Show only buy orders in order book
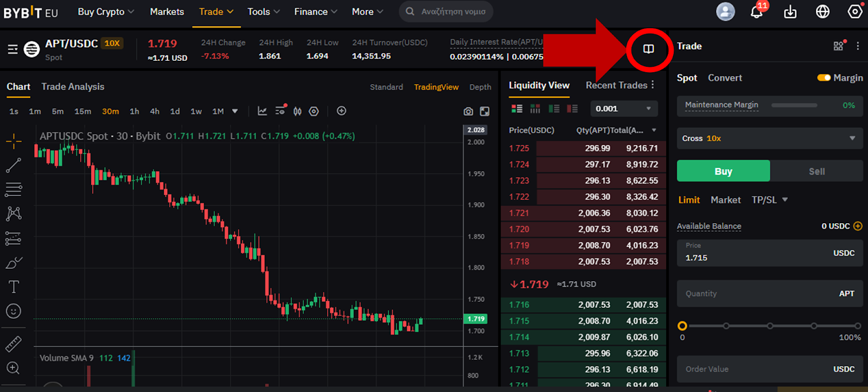The width and height of the screenshot is (868, 392). 554,109
